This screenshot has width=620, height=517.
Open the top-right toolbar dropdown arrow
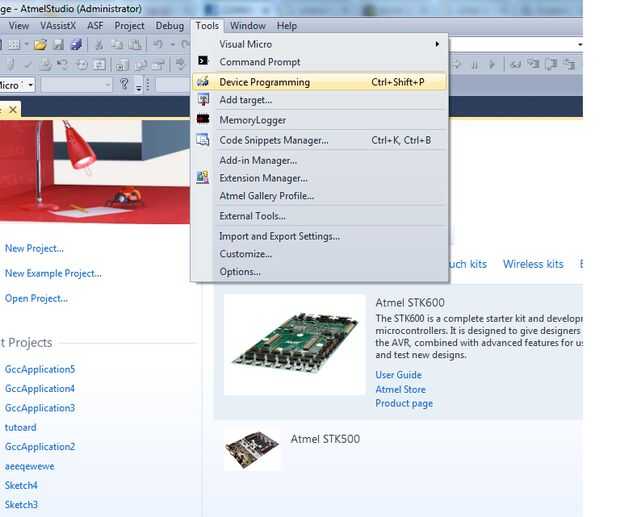tap(580, 44)
